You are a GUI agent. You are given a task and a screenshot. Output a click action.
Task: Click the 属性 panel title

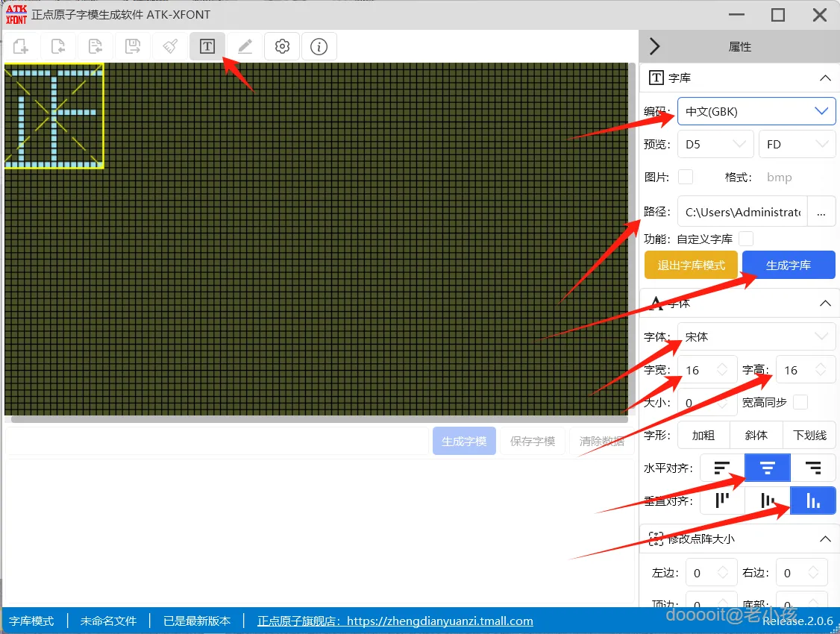tap(740, 47)
